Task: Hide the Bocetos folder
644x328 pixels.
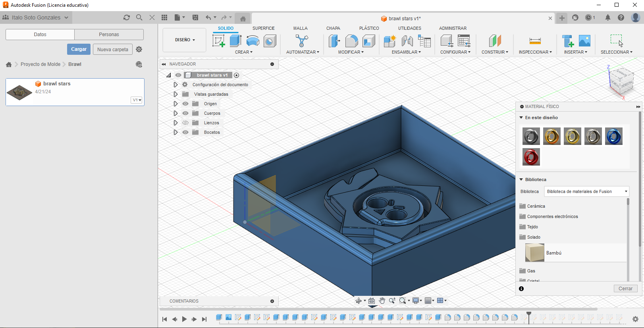Action: point(185,132)
